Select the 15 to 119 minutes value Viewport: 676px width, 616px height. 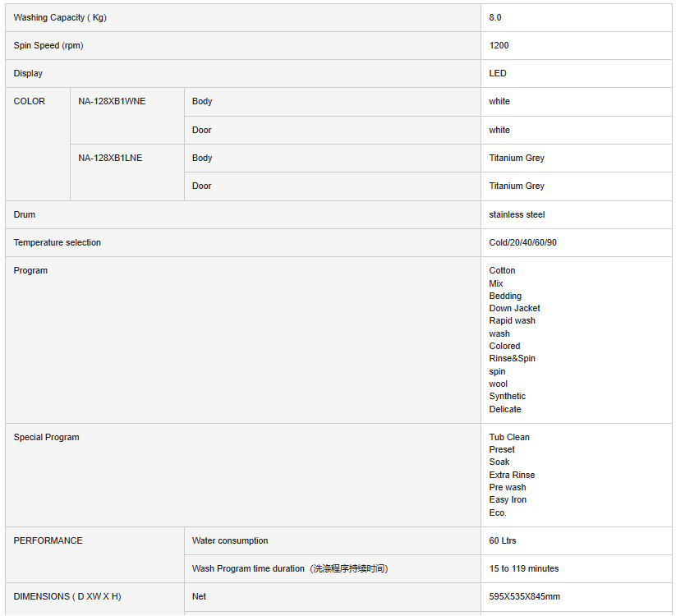(523, 568)
